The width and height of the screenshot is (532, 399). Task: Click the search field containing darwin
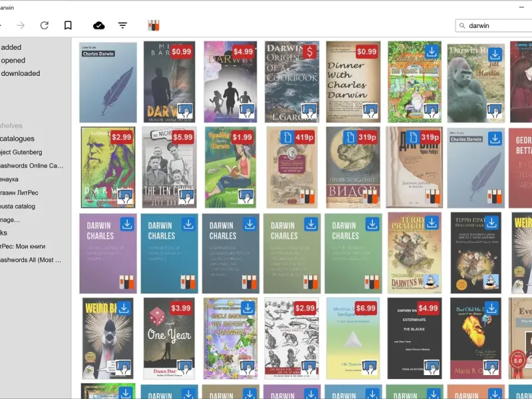[x=493, y=25]
